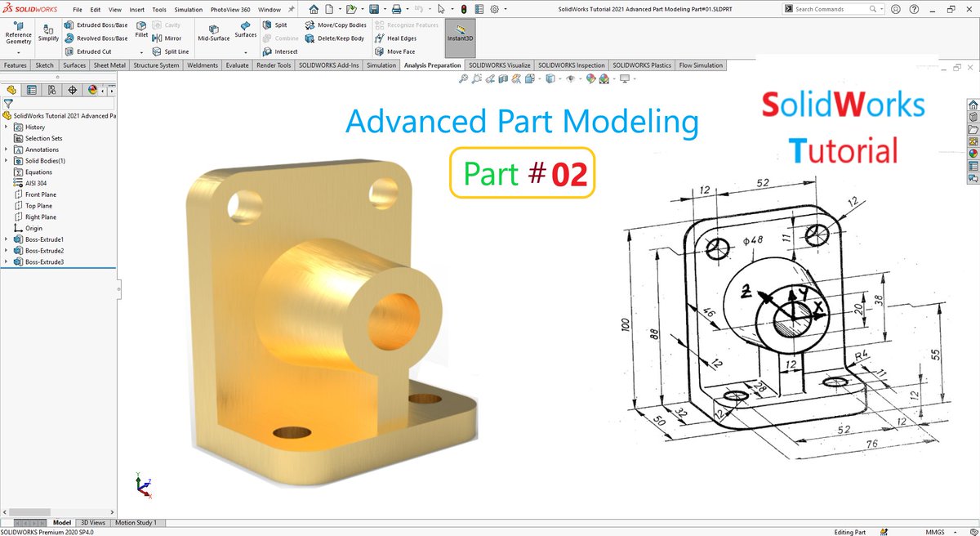The image size is (980, 536).
Task: Toggle Hide/Show Items eye icon
Action: 570,78
